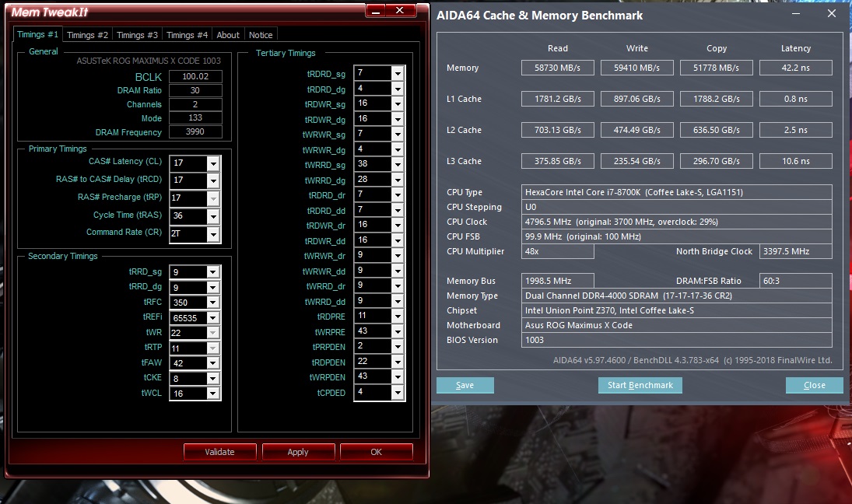The height and width of the screenshot is (504, 852).
Task: Expand tRDRD_dg dropdown
Action: (398, 88)
